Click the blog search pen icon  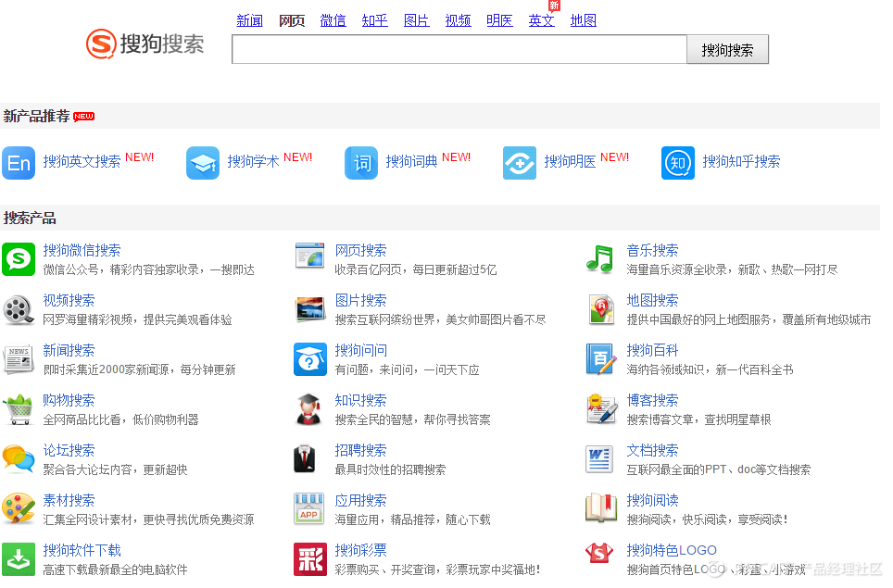[602, 409]
